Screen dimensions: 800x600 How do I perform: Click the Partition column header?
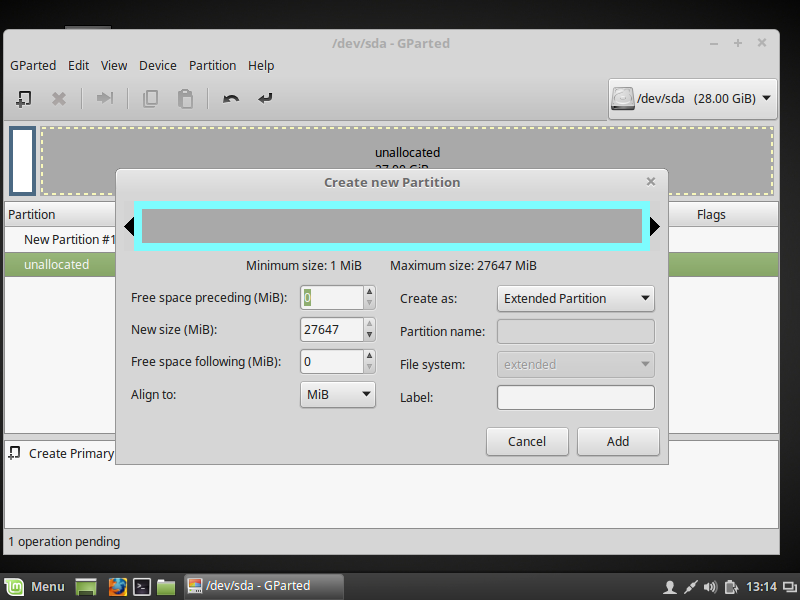coord(60,214)
